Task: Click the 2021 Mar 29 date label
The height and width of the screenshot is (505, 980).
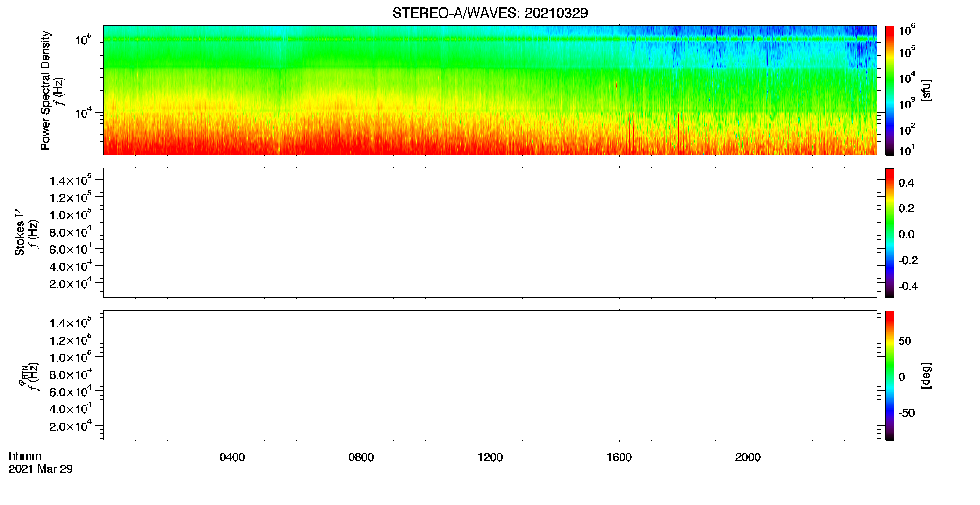Action: pos(41,469)
